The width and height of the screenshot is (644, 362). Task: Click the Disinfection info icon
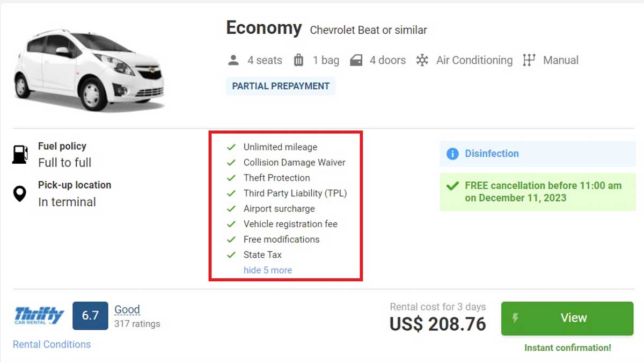click(451, 154)
